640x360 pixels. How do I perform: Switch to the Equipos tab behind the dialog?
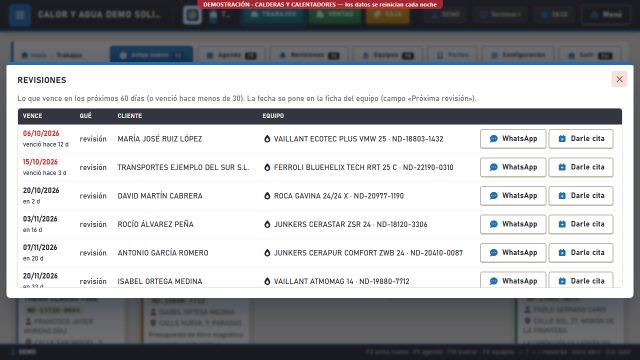tap(388, 55)
